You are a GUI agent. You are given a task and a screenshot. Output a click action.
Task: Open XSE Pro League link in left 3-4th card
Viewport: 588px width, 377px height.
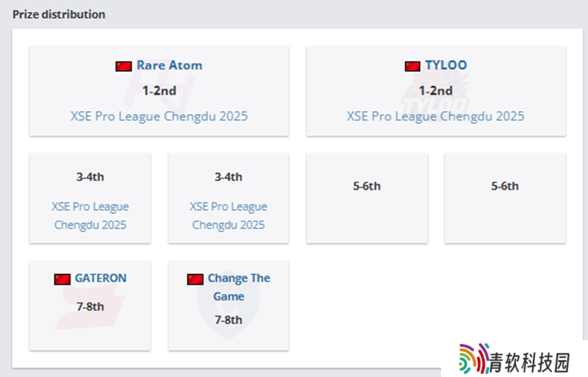(90, 215)
